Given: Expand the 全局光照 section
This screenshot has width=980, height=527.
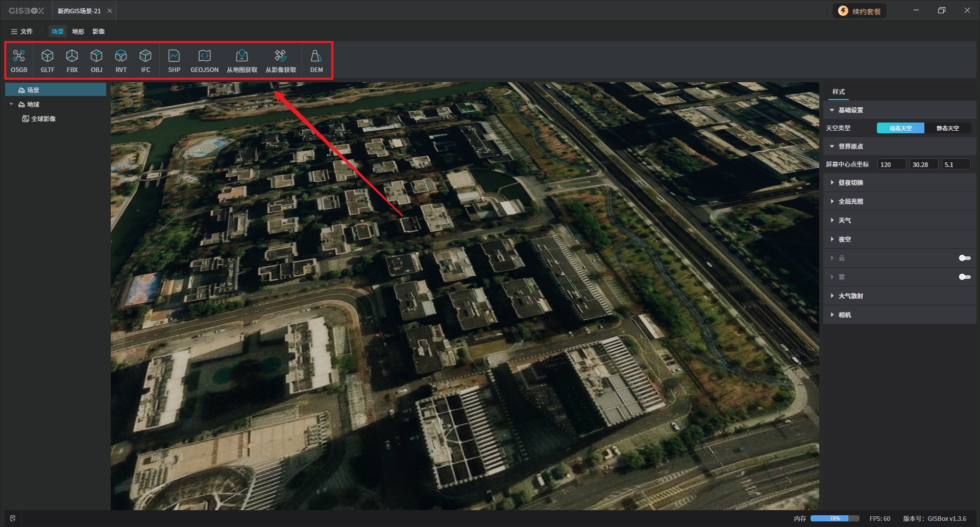Looking at the screenshot, I should click(850, 202).
